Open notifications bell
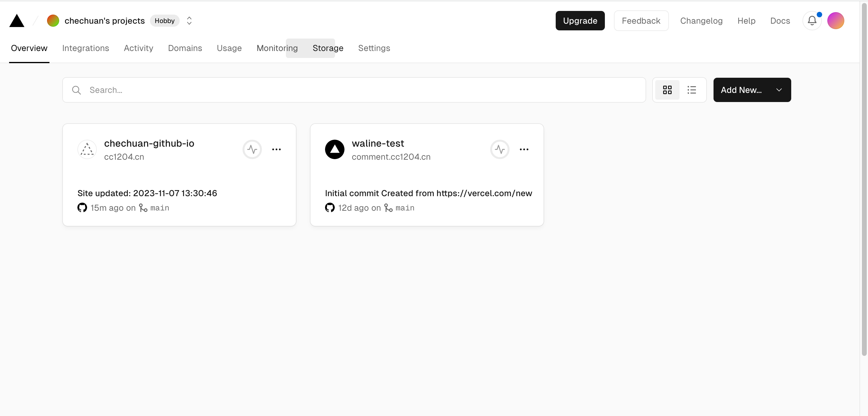This screenshot has height=416, width=868. [812, 21]
